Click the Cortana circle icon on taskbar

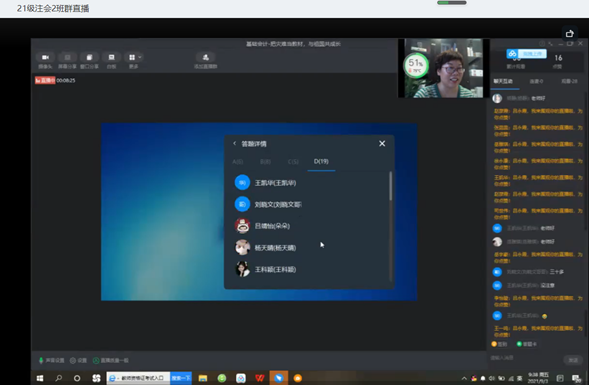click(x=77, y=378)
